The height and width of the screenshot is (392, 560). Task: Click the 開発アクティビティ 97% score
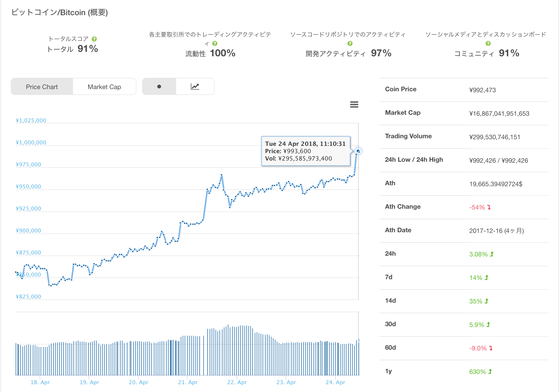tap(348, 53)
